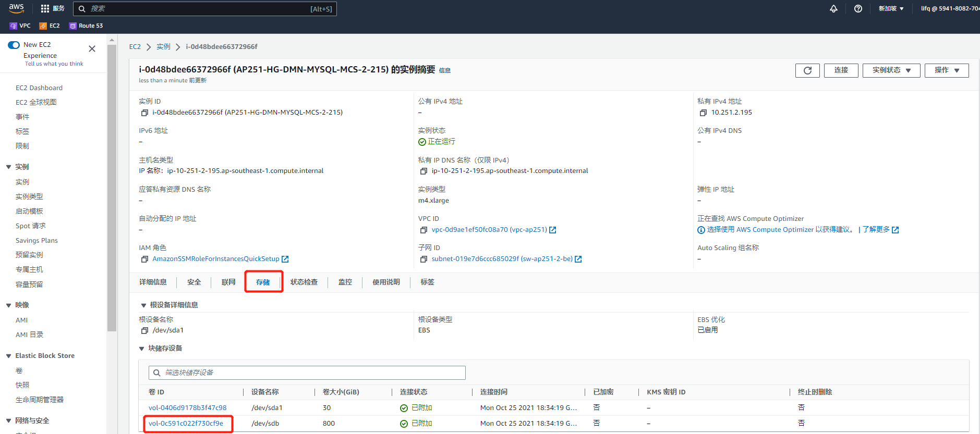This screenshot has width=980, height=434.
Task: Open the services grid menu
Action: [x=52, y=8]
